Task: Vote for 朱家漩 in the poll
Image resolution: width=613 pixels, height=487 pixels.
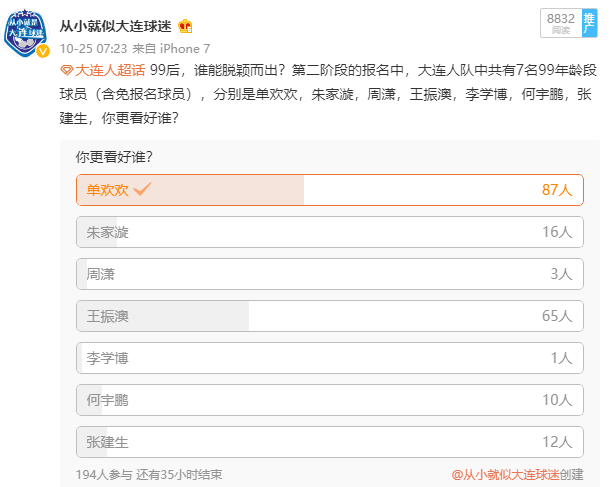Action: tap(330, 232)
